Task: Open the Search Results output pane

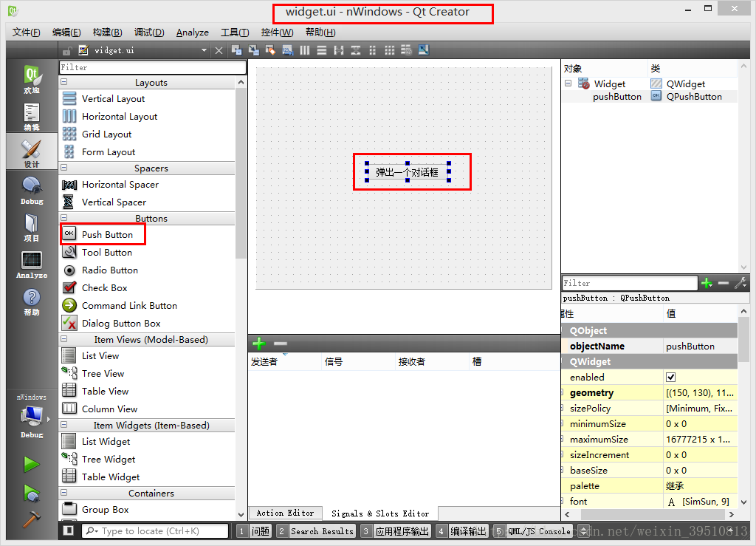Action: (x=316, y=531)
